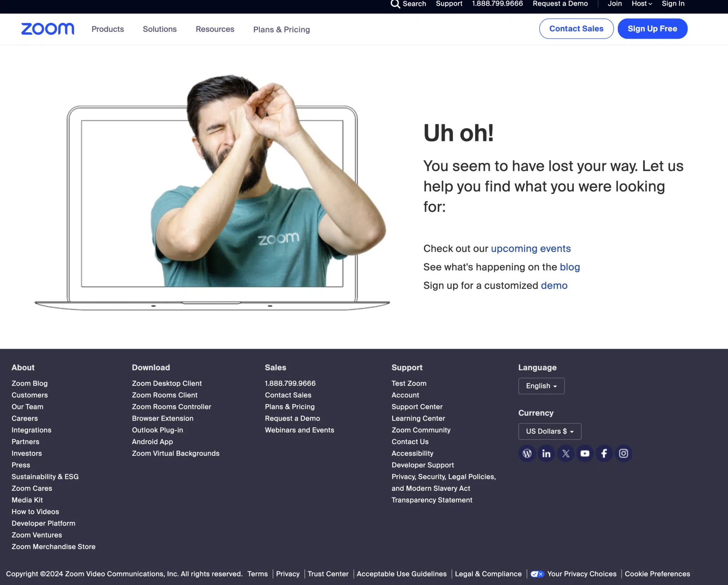Screen dimensions: 728x585
Task: Open Zoom's WordPress blog icon
Action: (x=527, y=453)
